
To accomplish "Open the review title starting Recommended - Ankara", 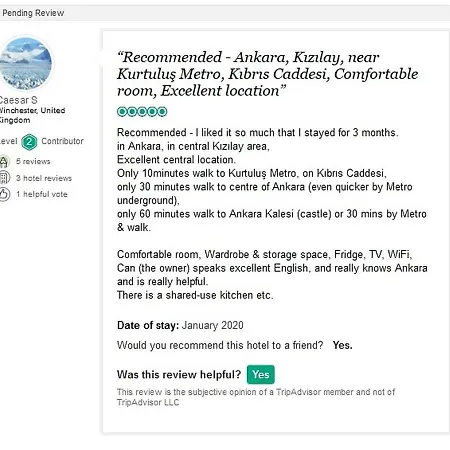I will 268,74.
